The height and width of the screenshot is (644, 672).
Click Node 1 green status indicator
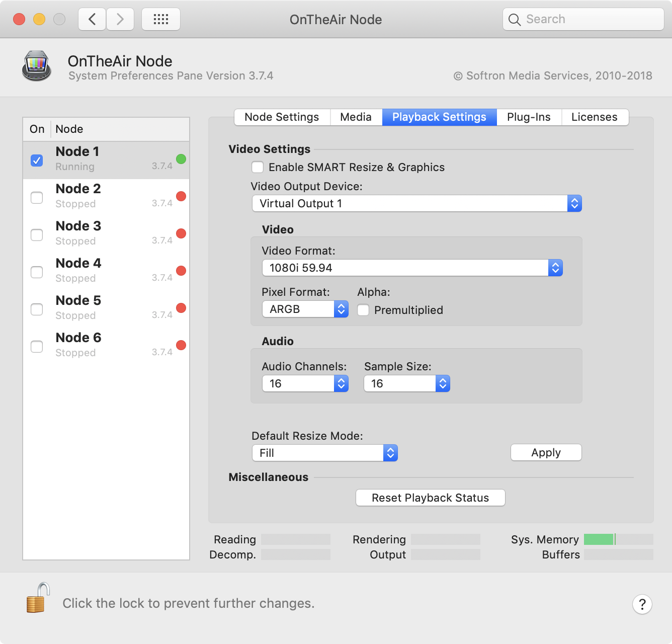[181, 159]
